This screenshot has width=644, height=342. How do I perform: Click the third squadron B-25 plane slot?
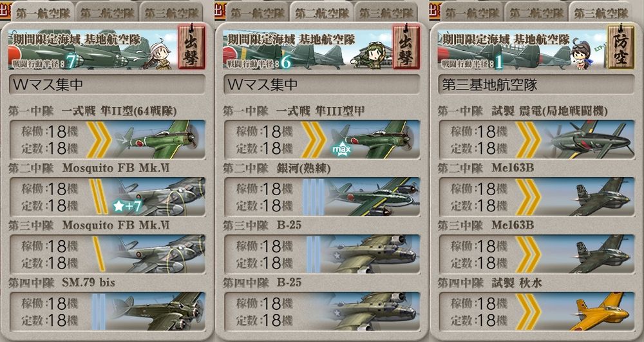(322, 254)
